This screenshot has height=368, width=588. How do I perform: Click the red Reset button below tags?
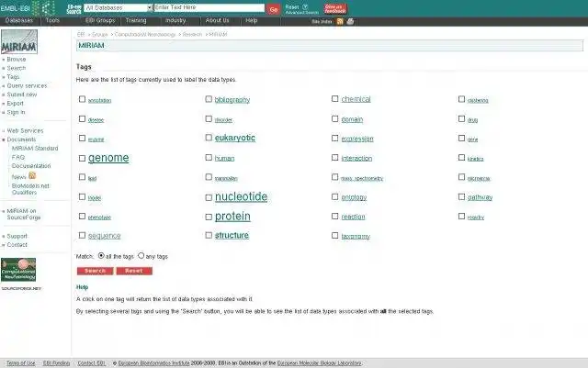pyautogui.click(x=134, y=271)
